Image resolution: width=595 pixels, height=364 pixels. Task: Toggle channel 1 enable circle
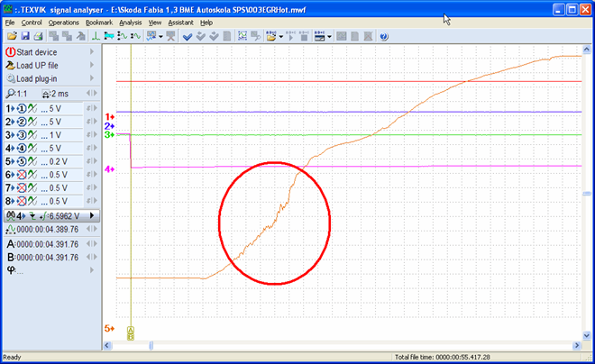tap(22, 108)
